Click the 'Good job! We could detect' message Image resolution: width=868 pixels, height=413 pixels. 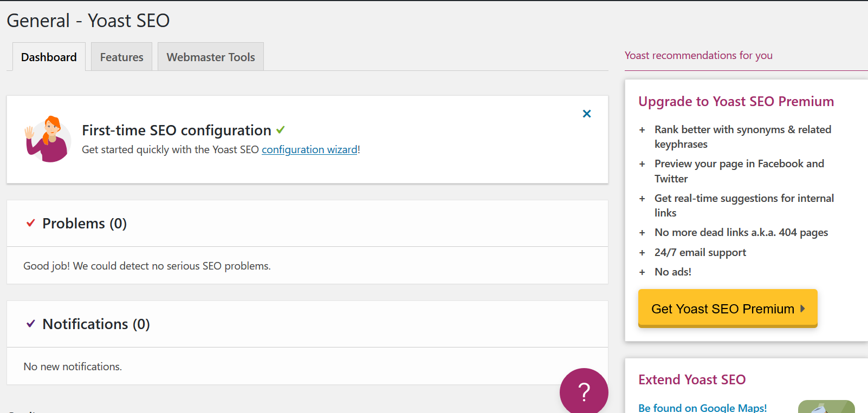pos(147,266)
